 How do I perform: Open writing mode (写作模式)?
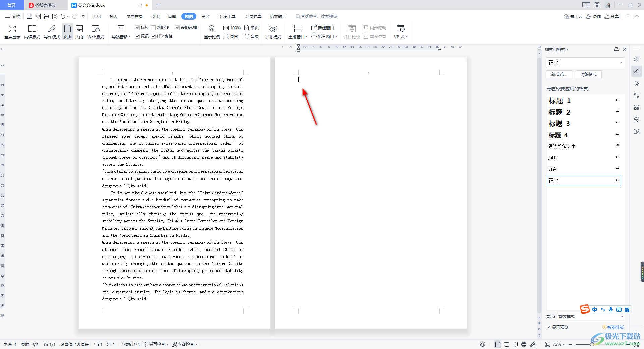52,32
